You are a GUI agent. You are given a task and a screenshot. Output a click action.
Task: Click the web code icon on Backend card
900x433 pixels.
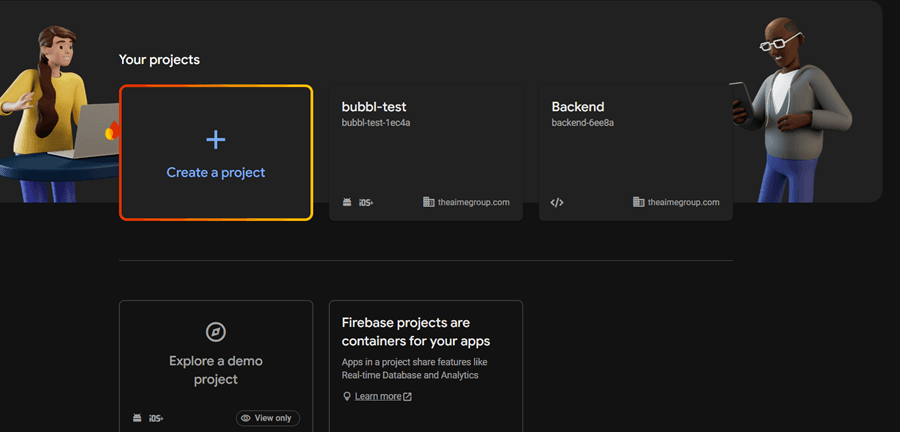click(x=557, y=202)
